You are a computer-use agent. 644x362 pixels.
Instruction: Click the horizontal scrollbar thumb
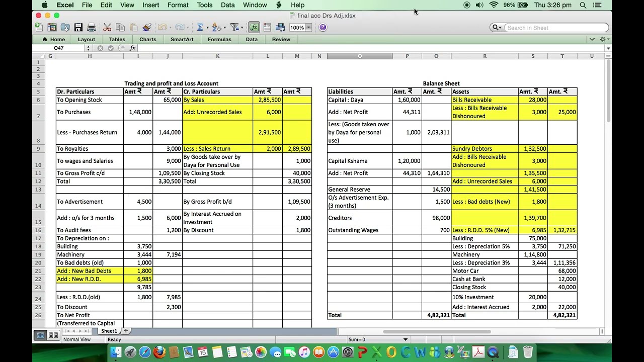click(437, 332)
